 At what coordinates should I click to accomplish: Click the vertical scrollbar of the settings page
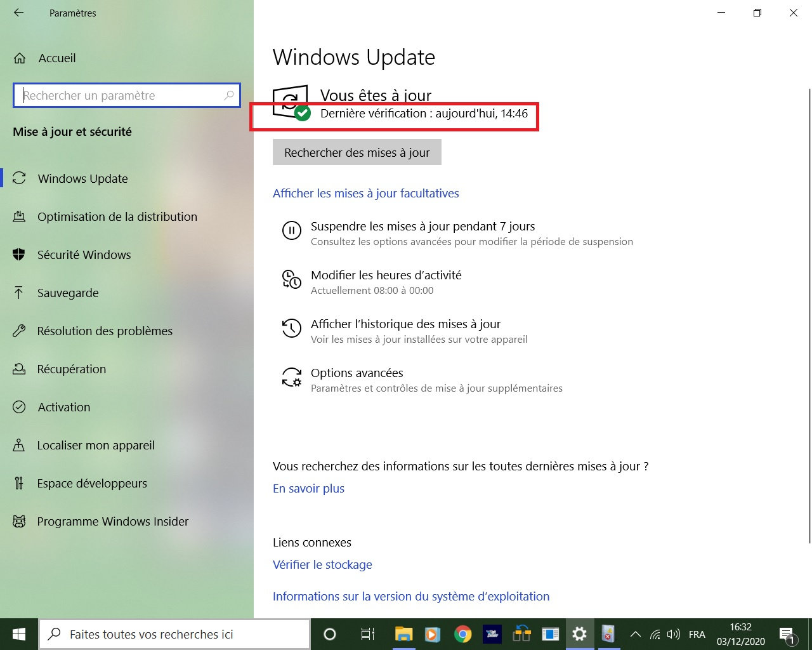(809, 315)
